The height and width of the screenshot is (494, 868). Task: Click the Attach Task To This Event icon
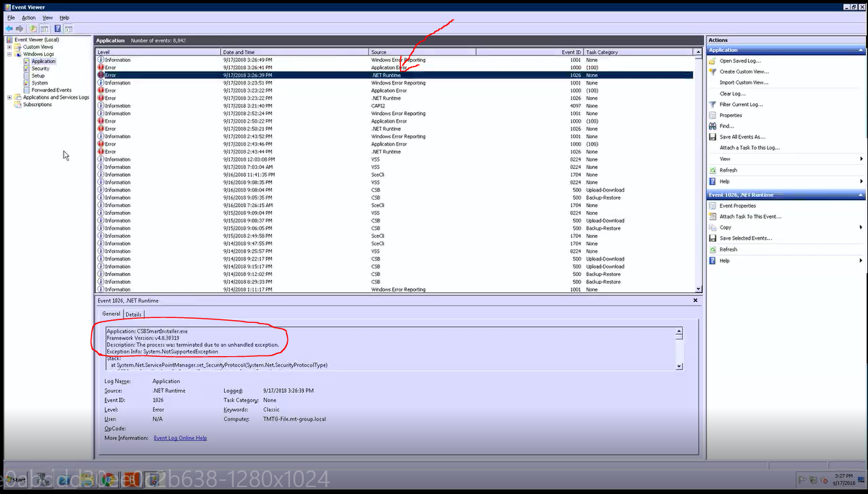click(x=712, y=216)
